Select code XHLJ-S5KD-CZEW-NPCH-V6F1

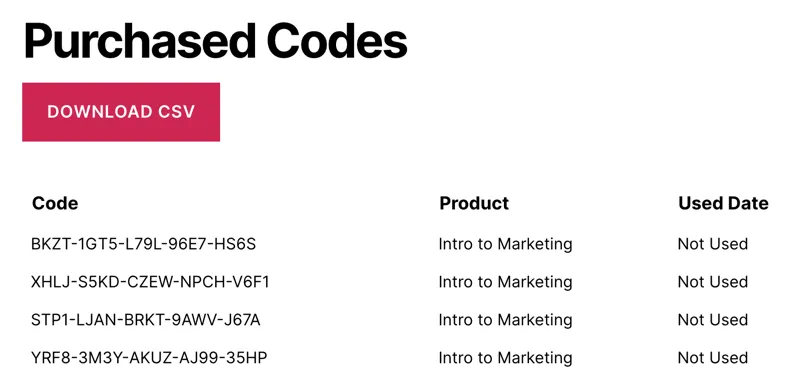[x=150, y=282]
